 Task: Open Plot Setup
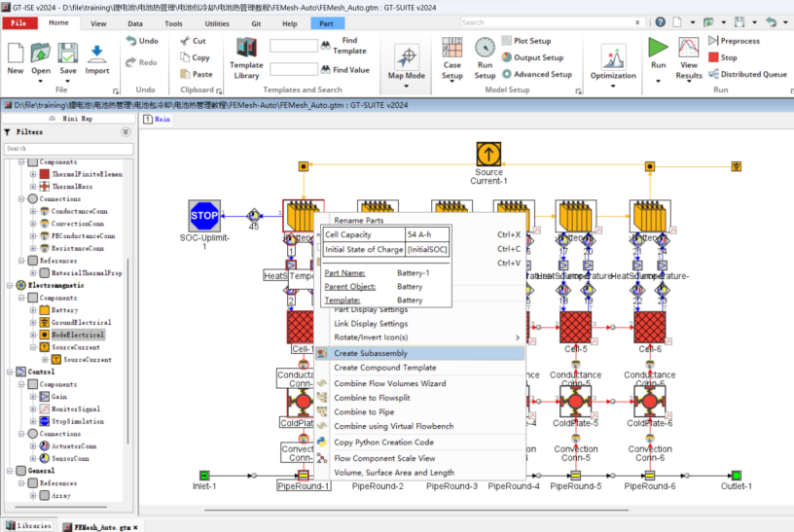coord(526,41)
